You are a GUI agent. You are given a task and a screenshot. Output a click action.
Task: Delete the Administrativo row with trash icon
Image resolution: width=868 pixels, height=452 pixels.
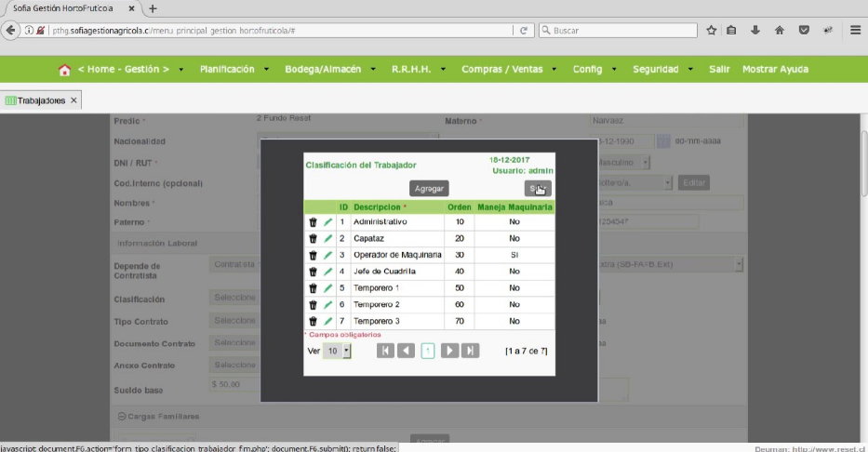coord(313,222)
